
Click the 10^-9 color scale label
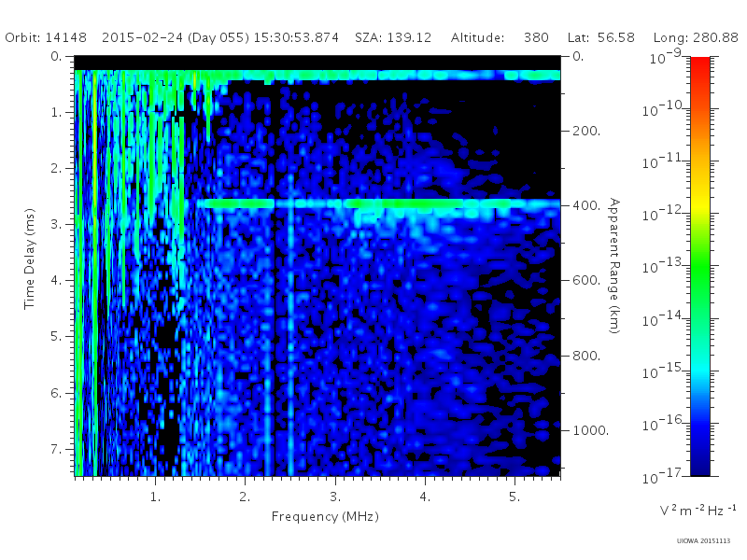pos(666,57)
